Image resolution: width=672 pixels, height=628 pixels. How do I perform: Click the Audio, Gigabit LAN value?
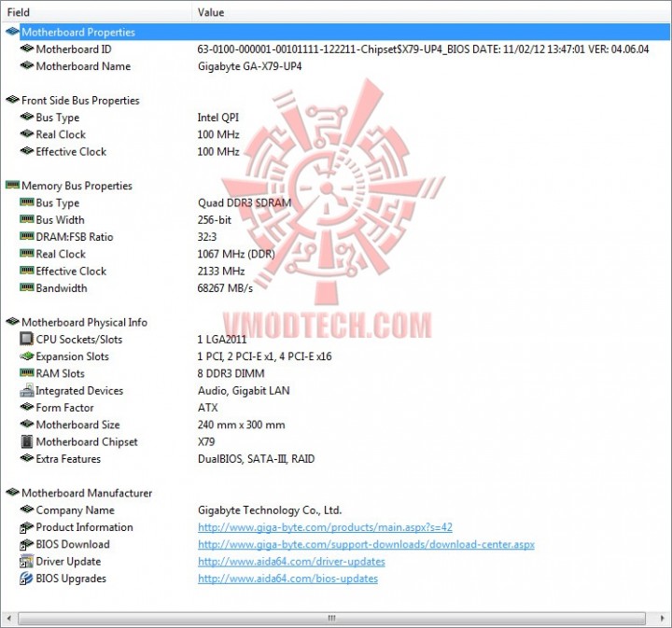pyautogui.click(x=244, y=390)
